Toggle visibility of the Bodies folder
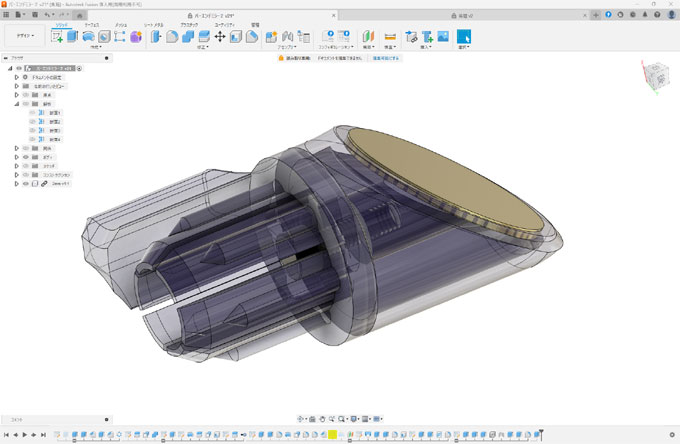 [x=26, y=157]
